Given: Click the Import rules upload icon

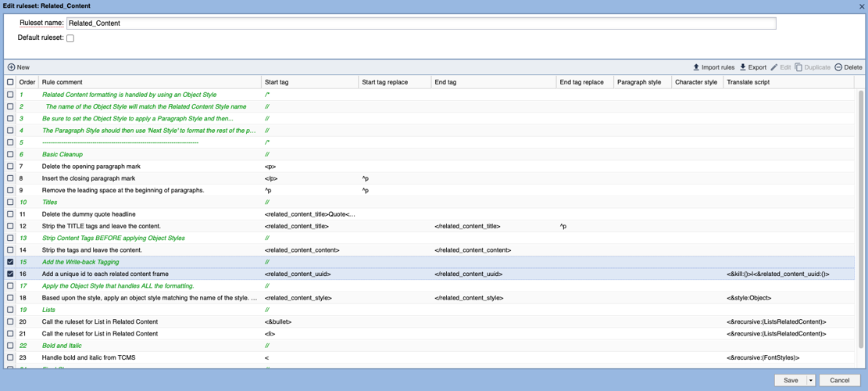Looking at the screenshot, I should [x=696, y=67].
